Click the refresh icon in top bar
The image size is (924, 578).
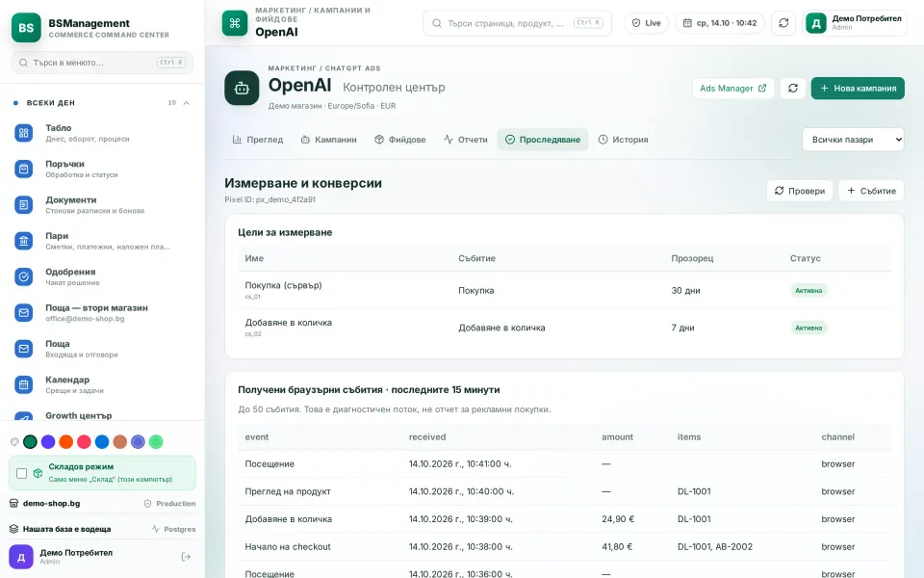[x=783, y=23]
